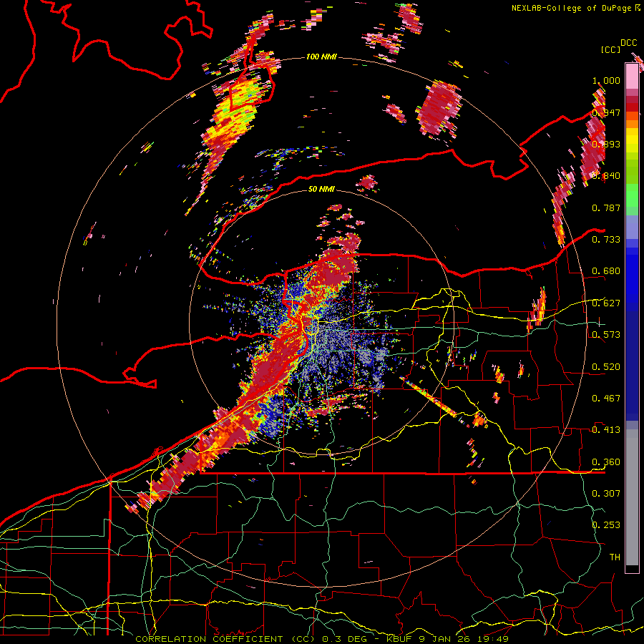Click the 0.573 legend value

click(606, 335)
